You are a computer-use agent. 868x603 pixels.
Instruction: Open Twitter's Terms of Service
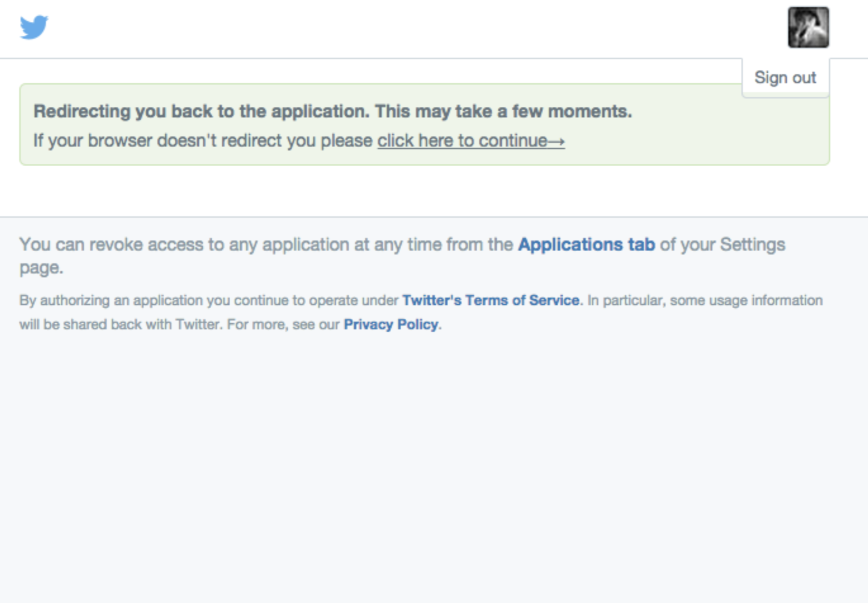491,300
